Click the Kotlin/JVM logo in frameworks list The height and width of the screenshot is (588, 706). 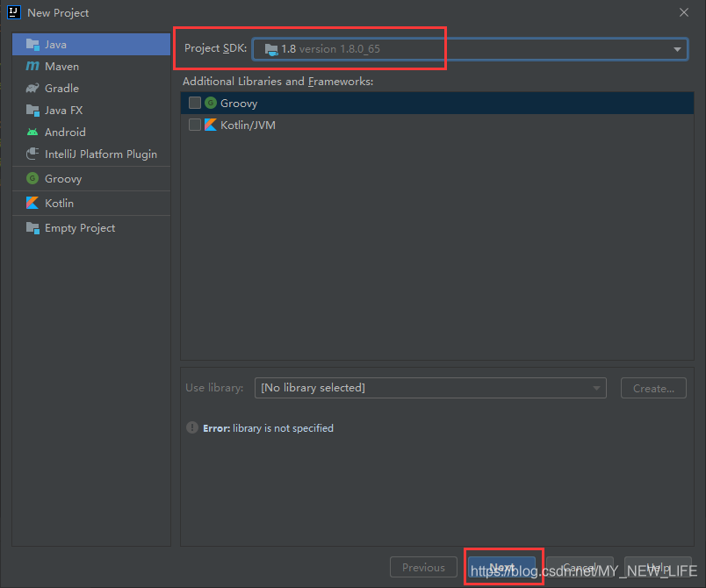coord(210,125)
